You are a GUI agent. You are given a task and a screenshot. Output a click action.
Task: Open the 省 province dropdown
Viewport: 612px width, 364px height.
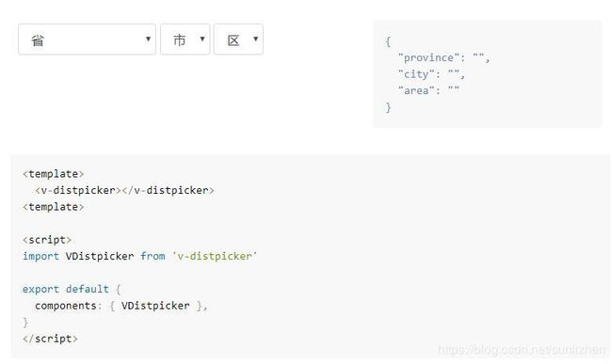click(x=87, y=39)
